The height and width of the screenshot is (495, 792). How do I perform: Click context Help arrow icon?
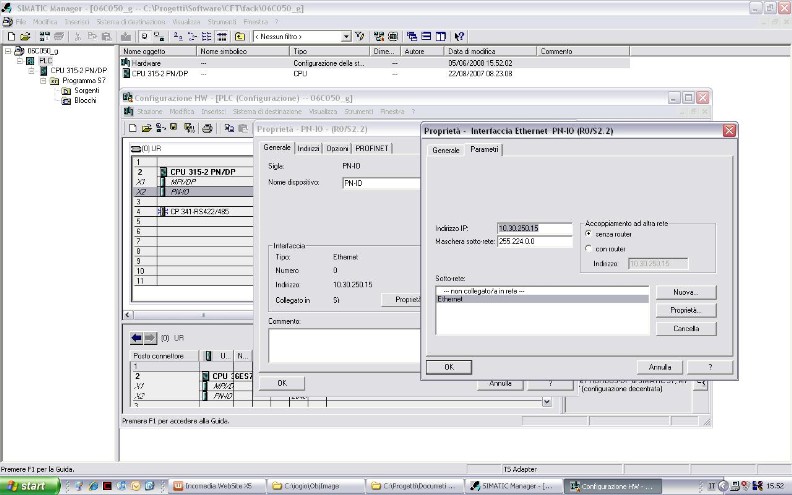[459, 36]
